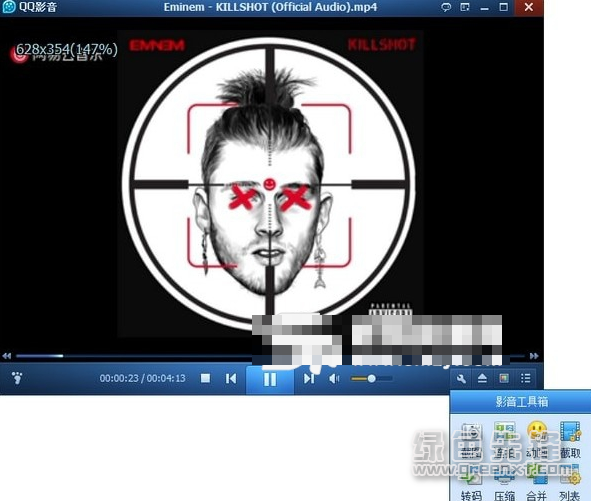
Task: Stop the video playback
Action: [205, 378]
